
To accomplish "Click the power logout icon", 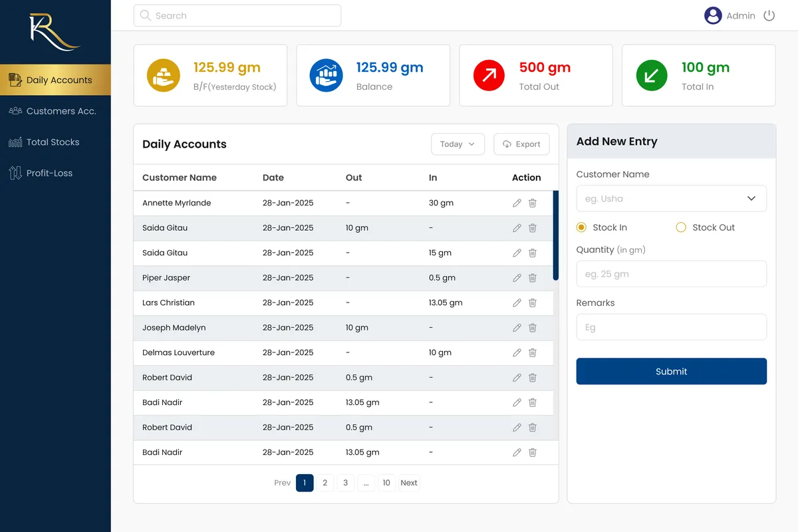I will click(769, 15).
